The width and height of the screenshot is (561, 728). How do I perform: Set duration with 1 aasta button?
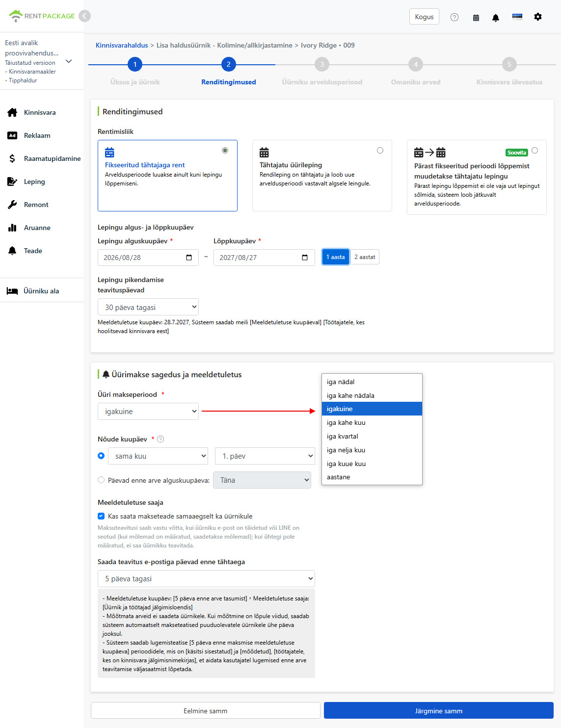click(x=336, y=257)
